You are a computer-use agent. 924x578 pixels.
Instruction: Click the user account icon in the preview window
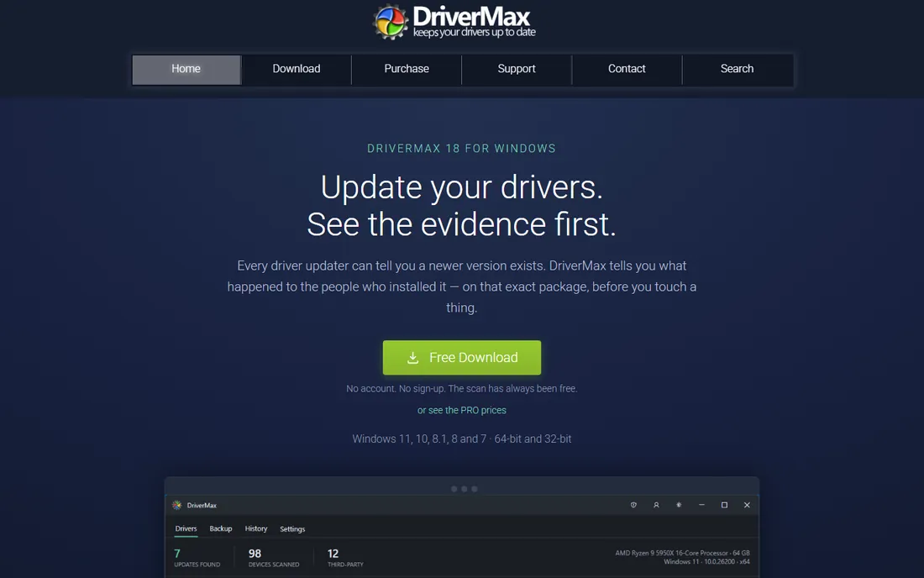click(x=656, y=505)
